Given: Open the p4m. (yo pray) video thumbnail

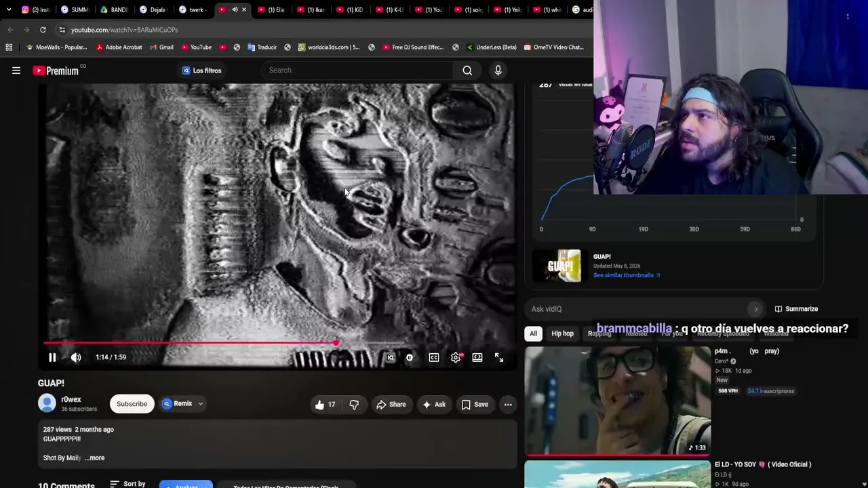Looking at the screenshot, I should [618, 400].
